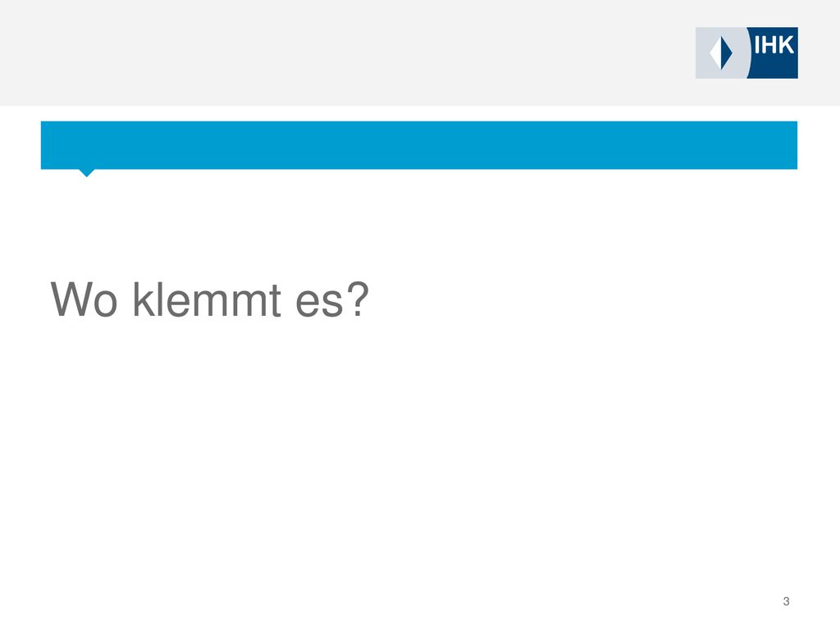The image size is (840, 630).
Task: Click the word 'Wo' in the title
Action: point(84,299)
